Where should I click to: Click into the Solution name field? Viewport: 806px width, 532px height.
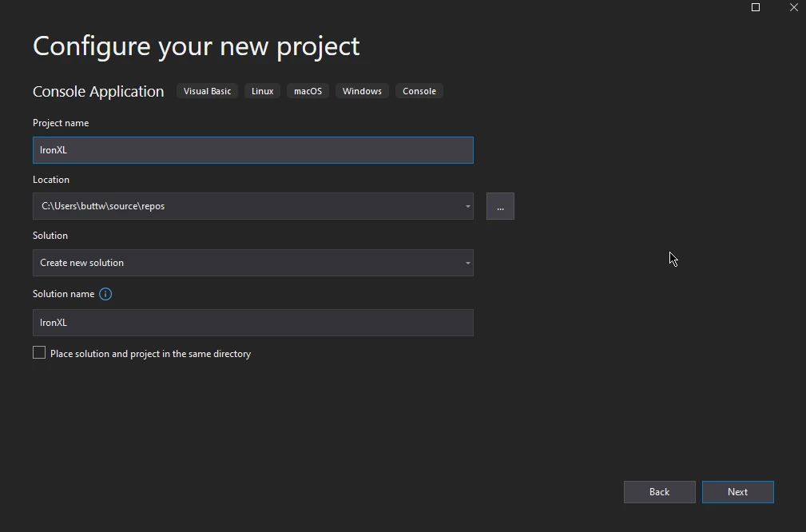click(x=252, y=323)
